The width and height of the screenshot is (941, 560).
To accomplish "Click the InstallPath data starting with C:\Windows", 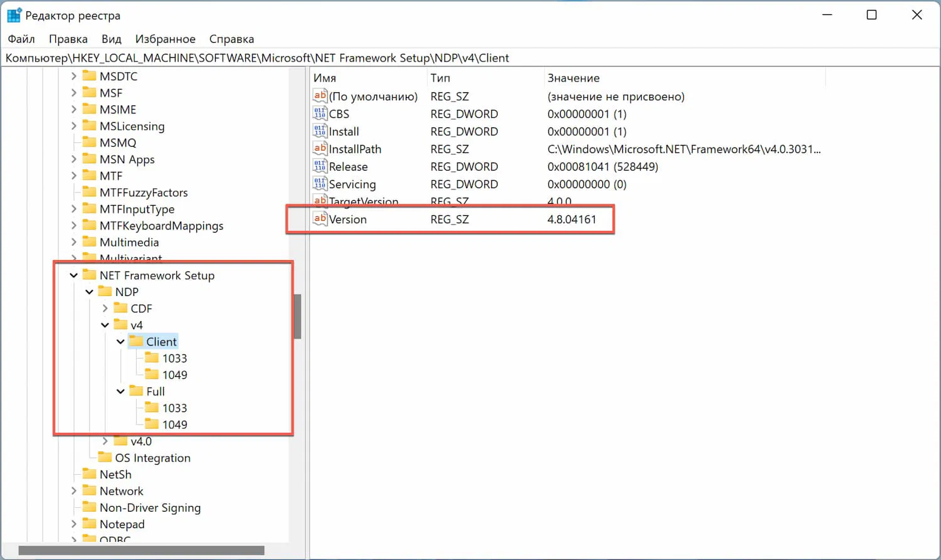I will pos(684,149).
